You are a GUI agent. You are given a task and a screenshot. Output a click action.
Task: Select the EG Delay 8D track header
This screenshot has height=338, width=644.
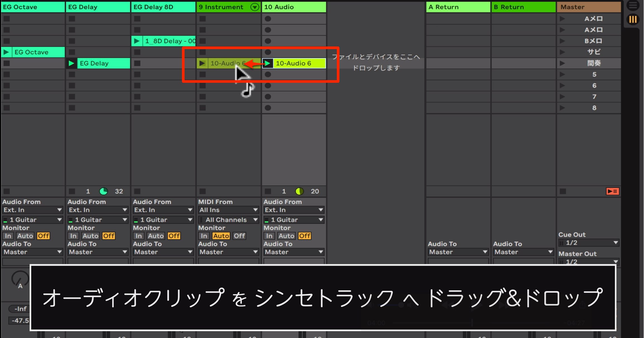click(163, 7)
